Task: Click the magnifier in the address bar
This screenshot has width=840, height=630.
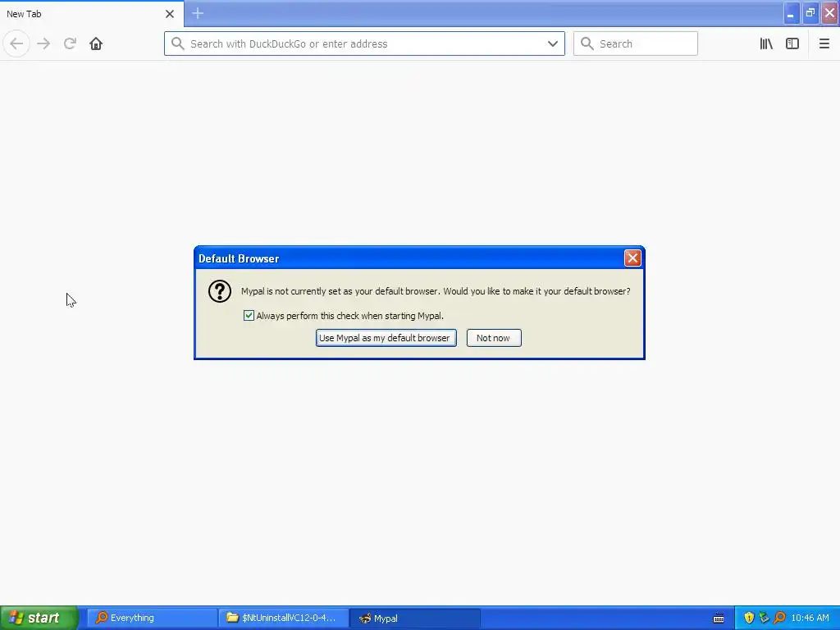Action: pyautogui.click(x=177, y=43)
